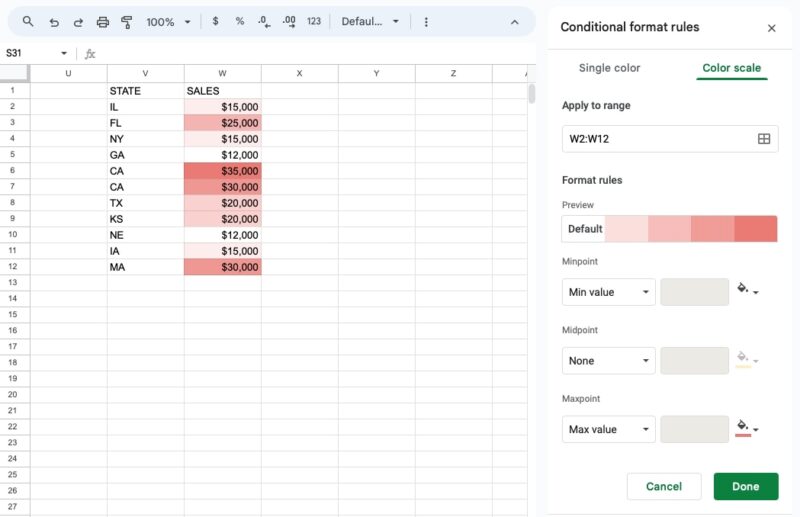The image size is (800, 517).
Task: Select row 13 header
Action: (13, 282)
